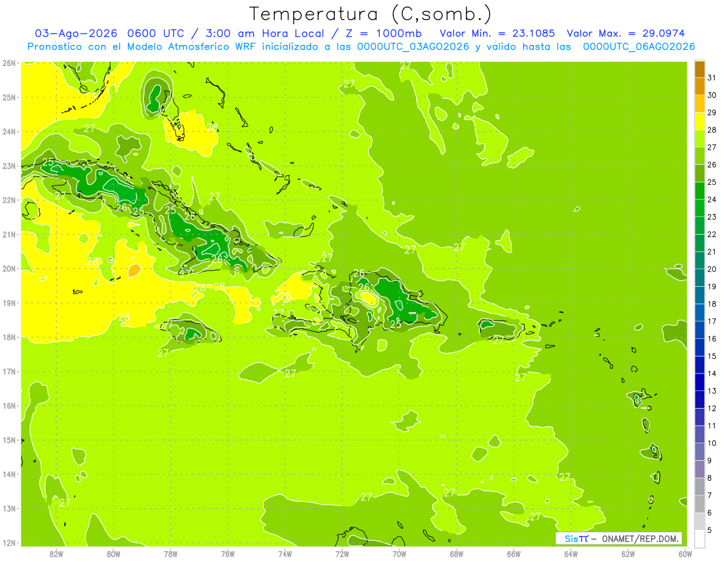Click the color bar label '15'

pos(712,356)
